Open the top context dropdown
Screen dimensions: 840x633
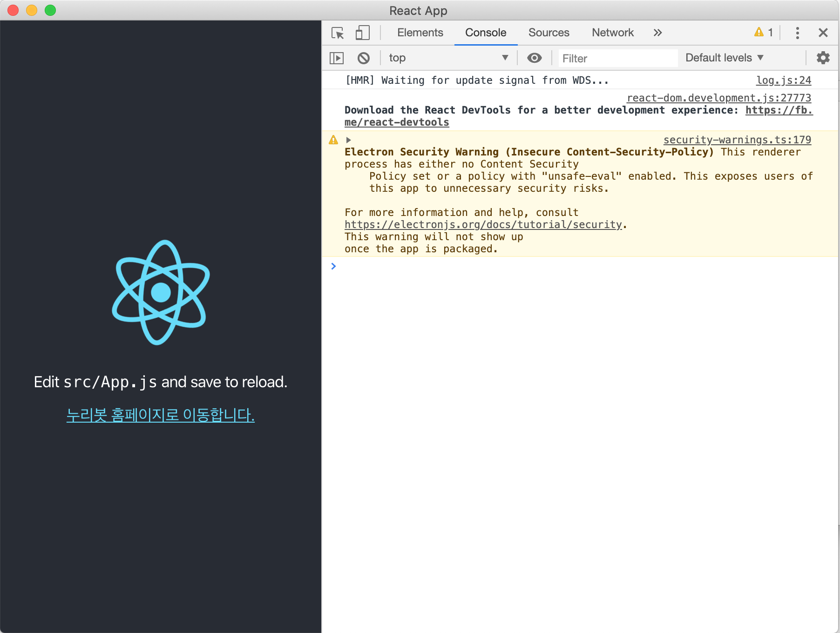click(x=448, y=58)
